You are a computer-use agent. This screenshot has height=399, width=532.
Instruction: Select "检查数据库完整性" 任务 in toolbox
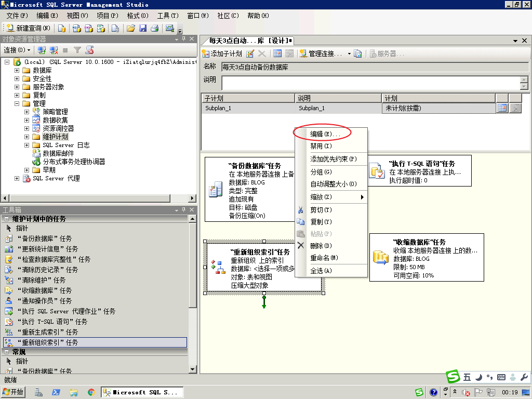[95, 260]
